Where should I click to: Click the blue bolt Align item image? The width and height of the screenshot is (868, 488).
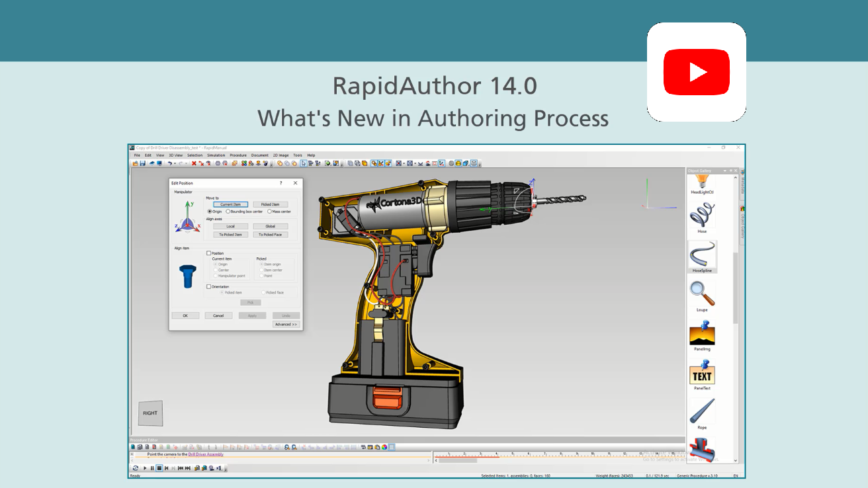(188, 275)
